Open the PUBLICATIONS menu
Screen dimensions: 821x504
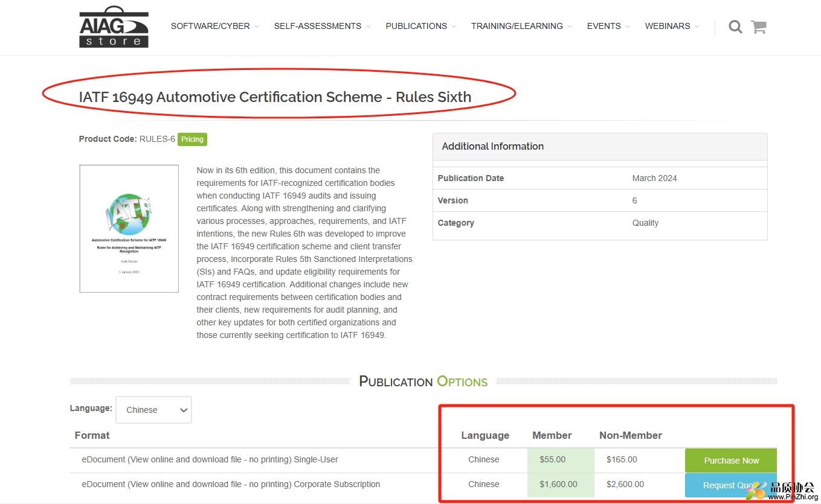tap(420, 26)
